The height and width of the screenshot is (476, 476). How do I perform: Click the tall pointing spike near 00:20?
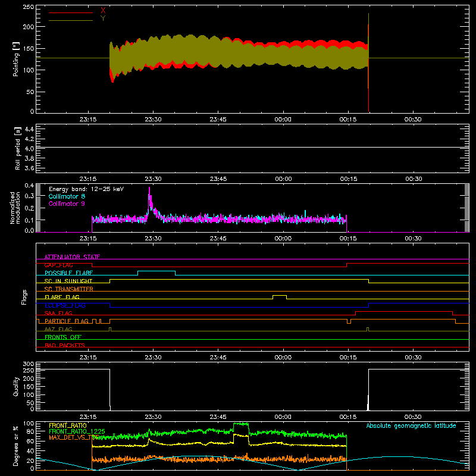(368, 62)
